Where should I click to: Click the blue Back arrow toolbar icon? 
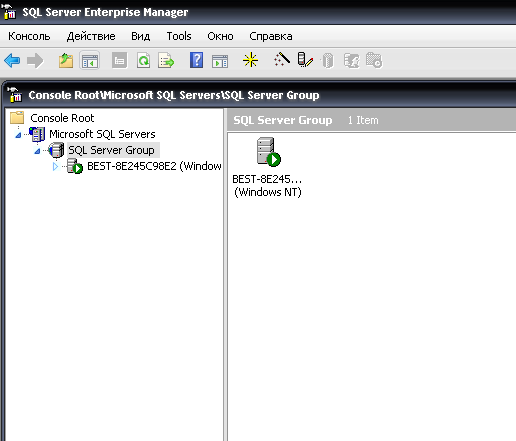(x=12, y=61)
